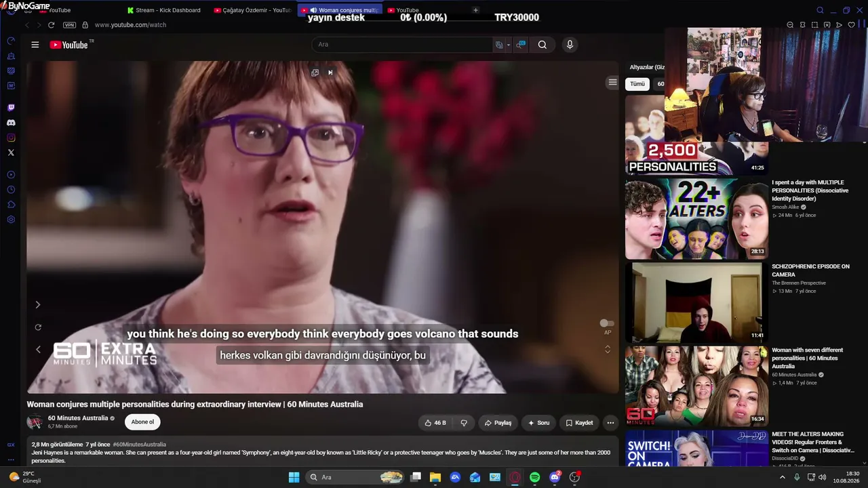Viewport: 868px width, 488px height.
Task: Open the sidebar settings gear icon
Action: 11,220
